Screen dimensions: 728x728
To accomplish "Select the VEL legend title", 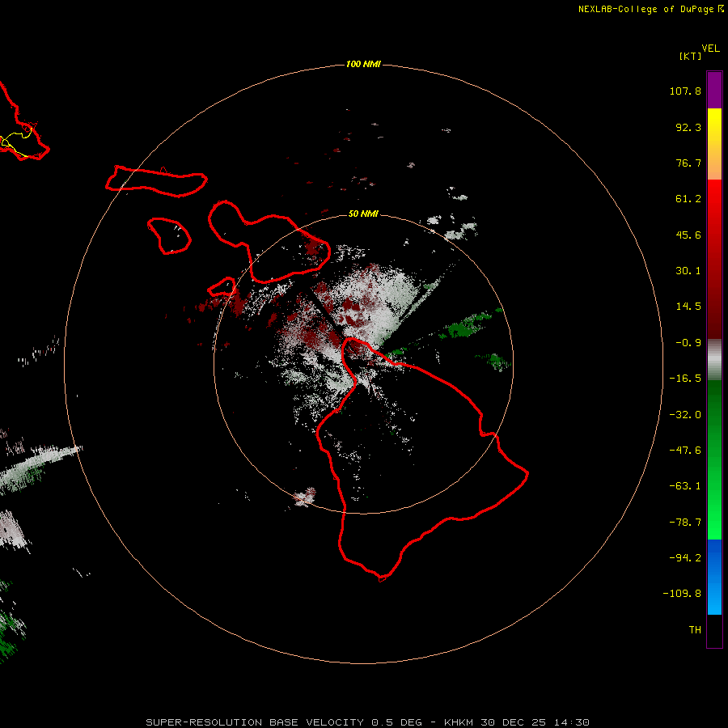I will (711, 49).
